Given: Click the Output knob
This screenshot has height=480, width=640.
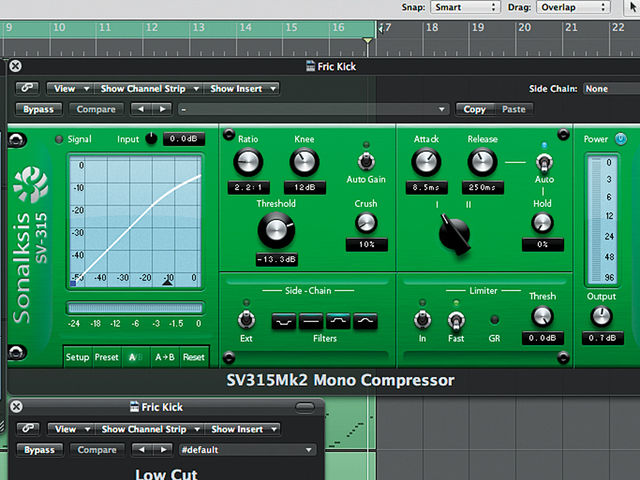Looking at the screenshot, I should 601,316.
